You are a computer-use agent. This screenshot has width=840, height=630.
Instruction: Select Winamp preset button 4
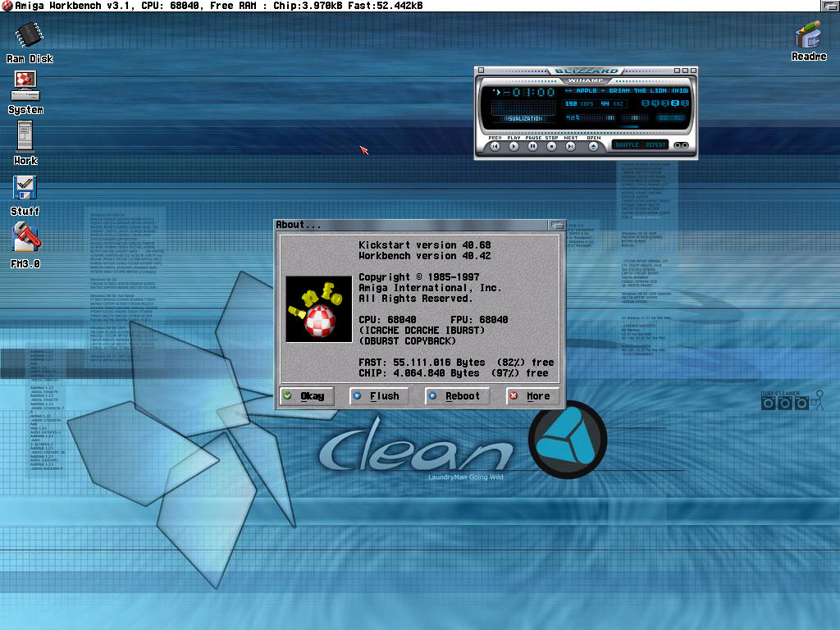tap(655, 103)
